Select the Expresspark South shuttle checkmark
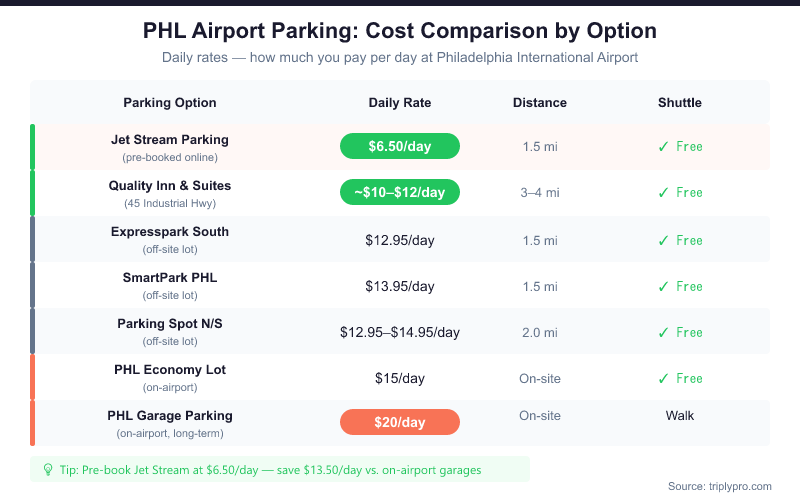This screenshot has width=800, height=500. tap(663, 240)
